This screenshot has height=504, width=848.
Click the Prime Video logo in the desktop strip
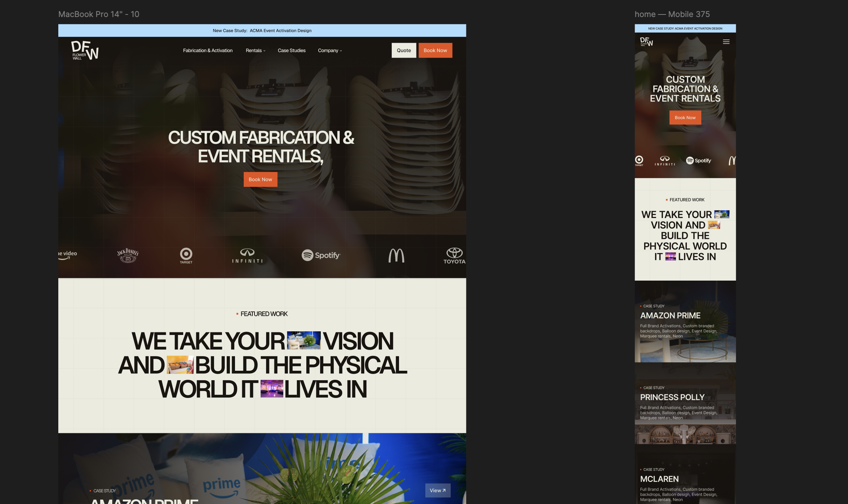click(x=68, y=255)
